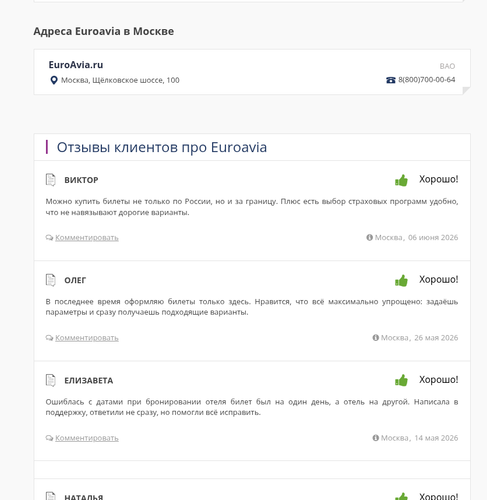
Task: Click the date Москва, 14 мая 2026
Action: coord(419,438)
